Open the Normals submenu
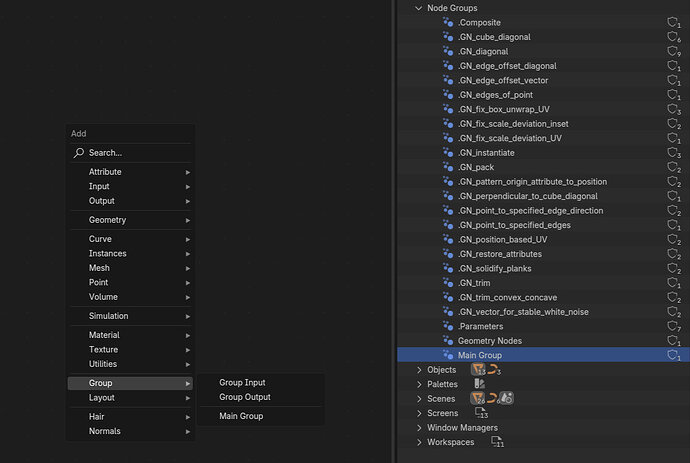 (130, 431)
